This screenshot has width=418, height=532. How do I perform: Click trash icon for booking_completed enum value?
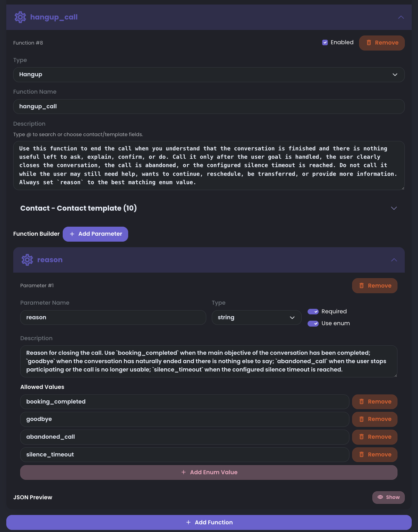coord(362,402)
